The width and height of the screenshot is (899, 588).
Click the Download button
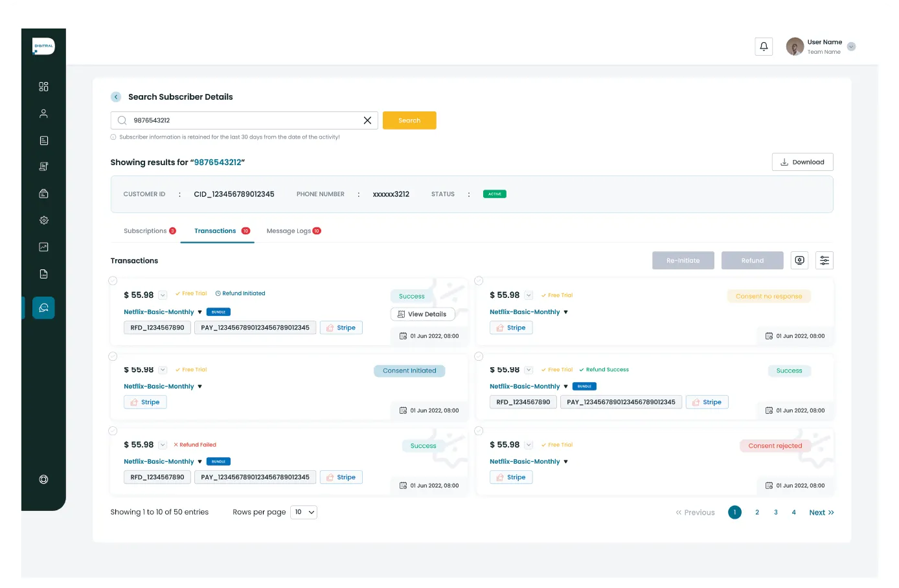tap(802, 163)
